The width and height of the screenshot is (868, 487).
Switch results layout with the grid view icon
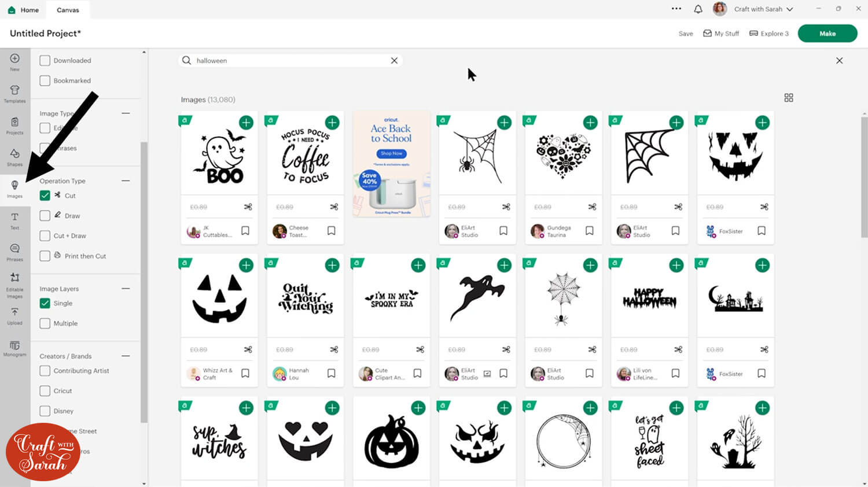(789, 98)
